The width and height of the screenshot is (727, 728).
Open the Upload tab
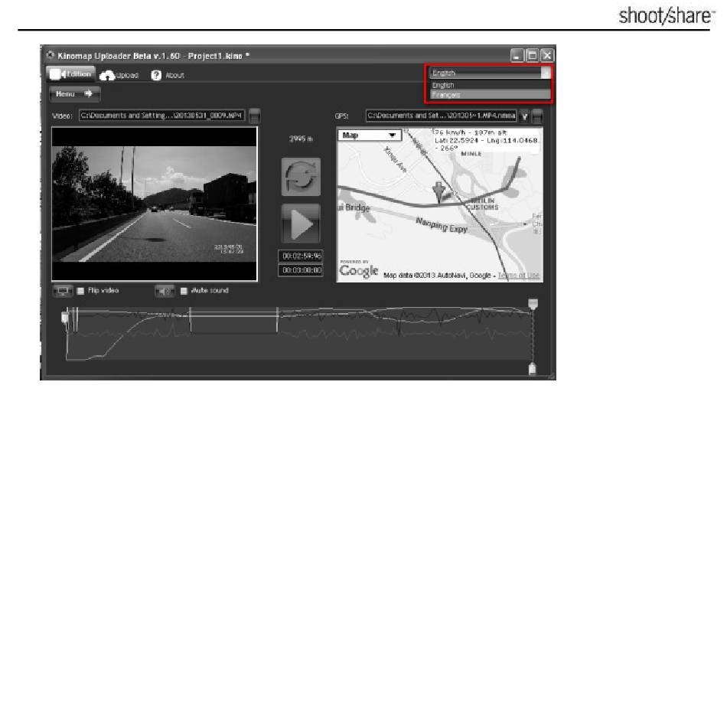119,75
